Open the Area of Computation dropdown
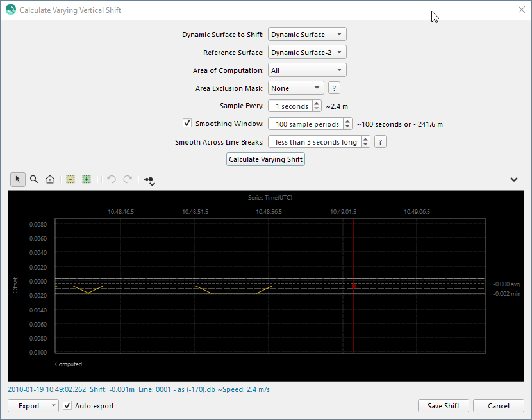 (307, 70)
